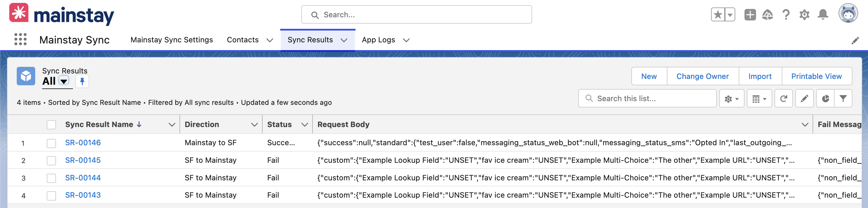Viewport: 868px width, 208px height.
Task: Open Salesforce Help question mark
Action: click(786, 15)
